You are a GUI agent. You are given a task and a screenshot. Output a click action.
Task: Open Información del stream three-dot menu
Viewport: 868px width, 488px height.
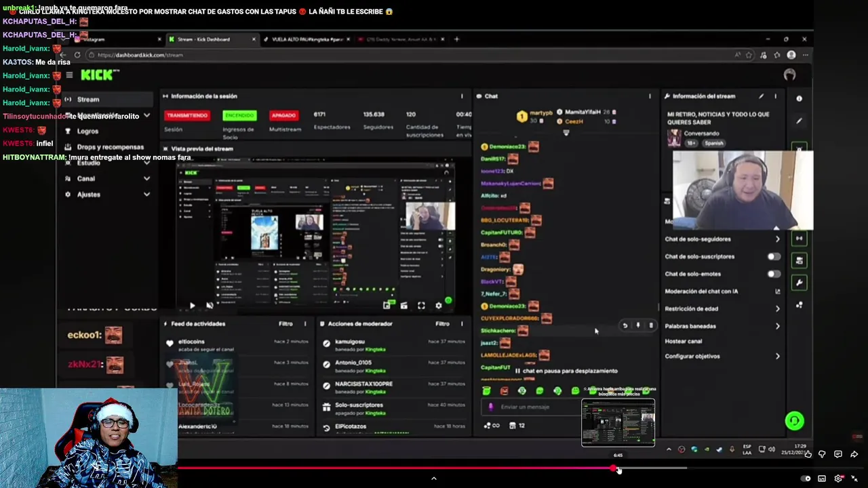775,96
